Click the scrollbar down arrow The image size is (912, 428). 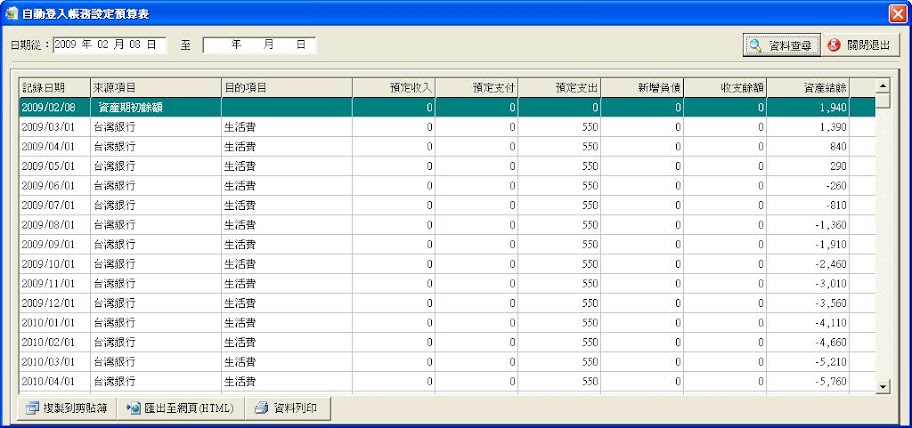click(x=883, y=385)
